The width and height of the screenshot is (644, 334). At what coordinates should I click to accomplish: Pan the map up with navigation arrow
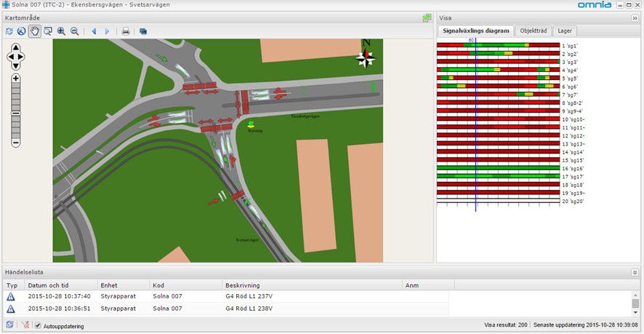15,48
